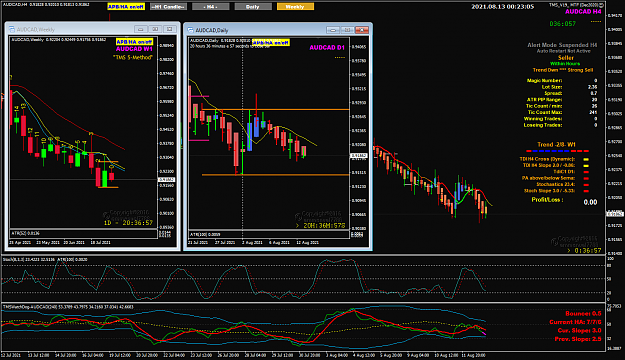The width and height of the screenshot is (625, 360).
Task: Click the AUDCAD,Weekly window chart icon
Action: click(12, 30)
